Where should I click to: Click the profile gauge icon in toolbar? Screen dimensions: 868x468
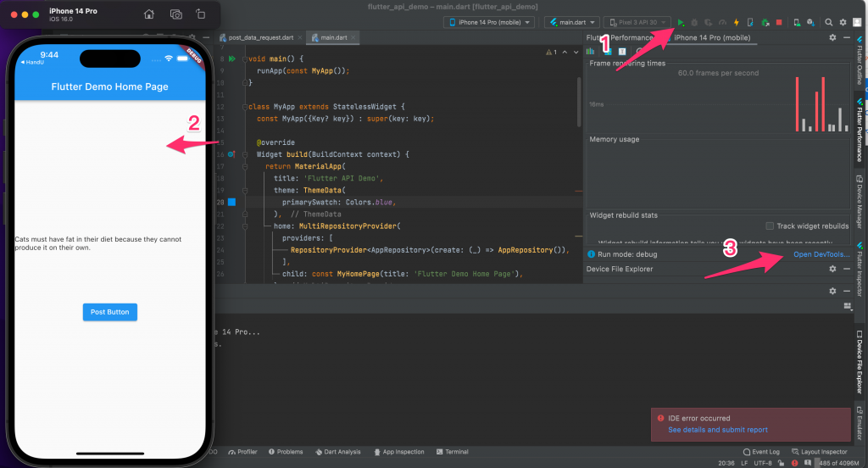coord(722,23)
